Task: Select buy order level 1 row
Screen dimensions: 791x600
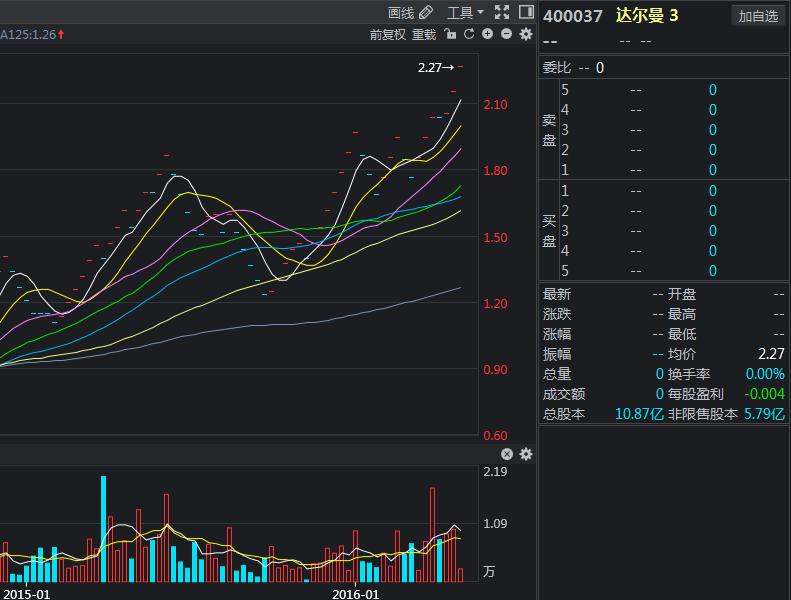Action: click(x=674, y=191)
